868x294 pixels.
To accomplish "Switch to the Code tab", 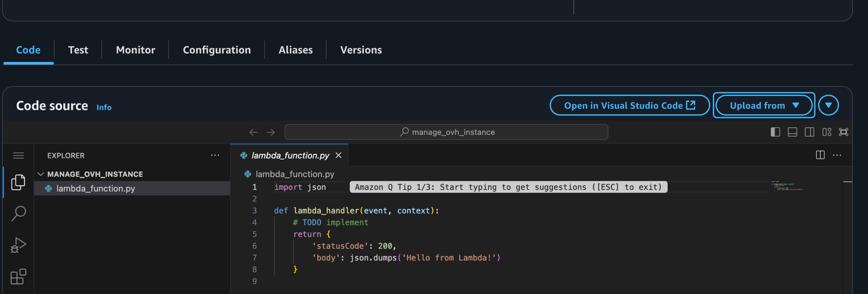I will [x=28, y=50].
